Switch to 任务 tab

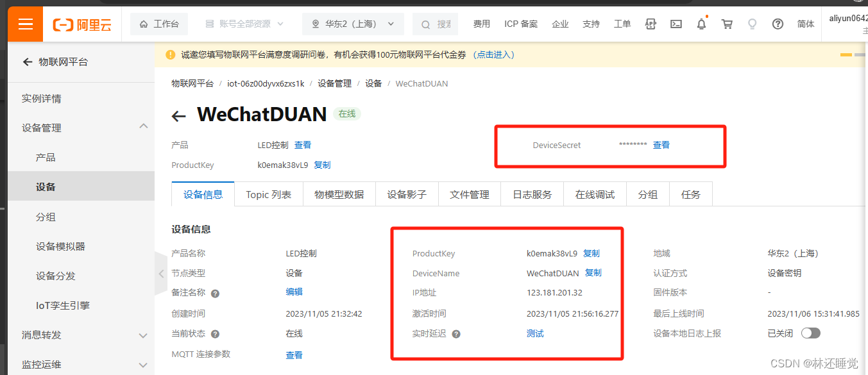tap(691, 194)
